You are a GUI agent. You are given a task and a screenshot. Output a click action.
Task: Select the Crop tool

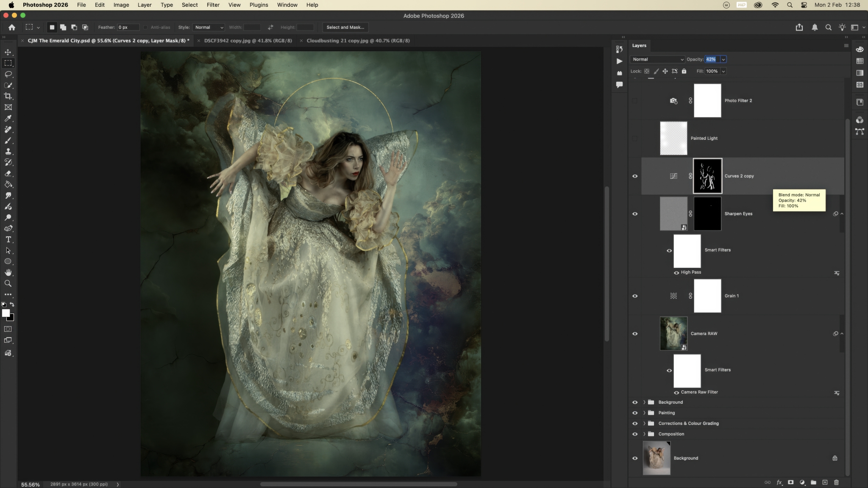[8, 96]
